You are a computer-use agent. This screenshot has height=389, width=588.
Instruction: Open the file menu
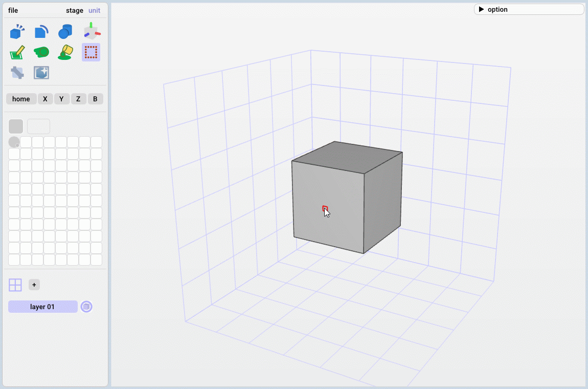click(x=13, y=10)
